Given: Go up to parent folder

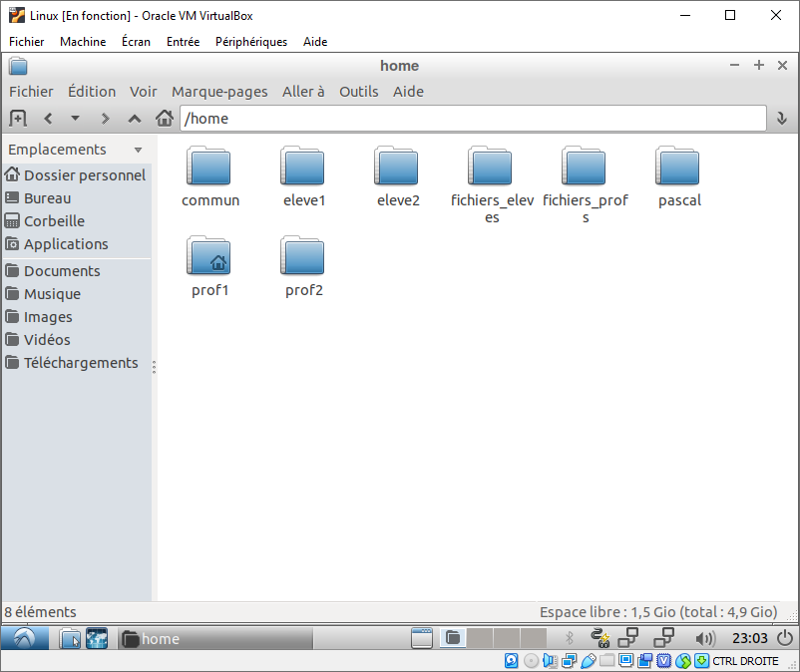Looking at the screenshot, I should pyautogui.click(x=135, y=119).
